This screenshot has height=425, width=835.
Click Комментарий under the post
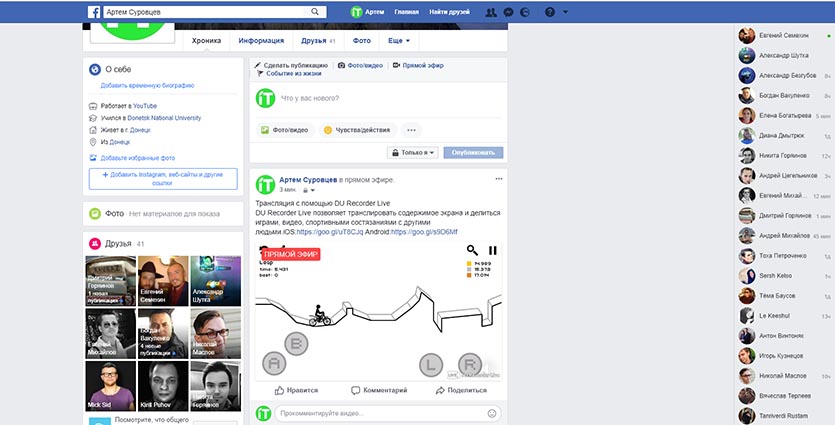click(x=379, y=390)
